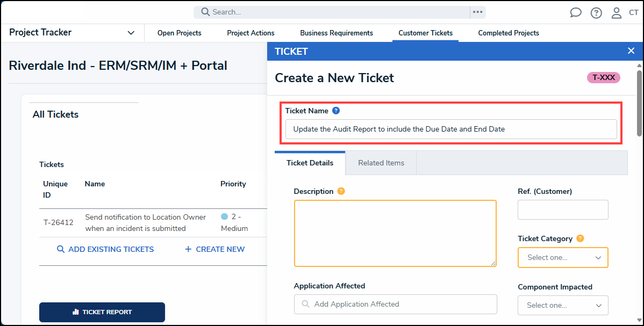Open the Ticket Category Select one dropdown
The image size is (644, 326).
pyautogui.click(x=562, y=257)
